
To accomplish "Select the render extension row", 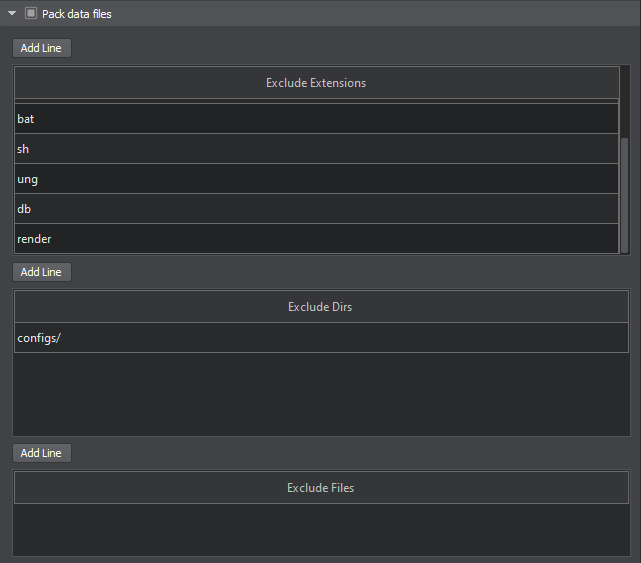I will pyautogui.click(x=316, y=239).
